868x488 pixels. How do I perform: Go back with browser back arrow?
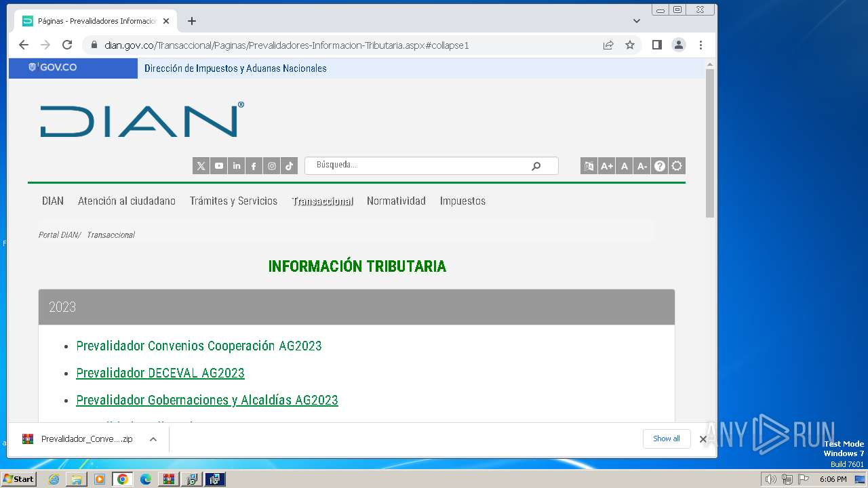24,45
